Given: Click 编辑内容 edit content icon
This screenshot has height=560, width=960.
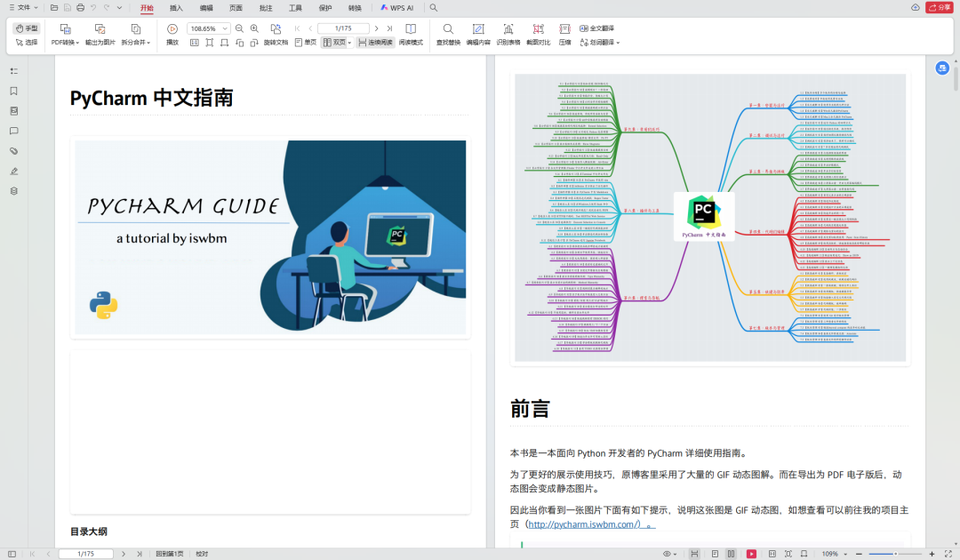Looking at the screenshot, I should coord(478,28).
